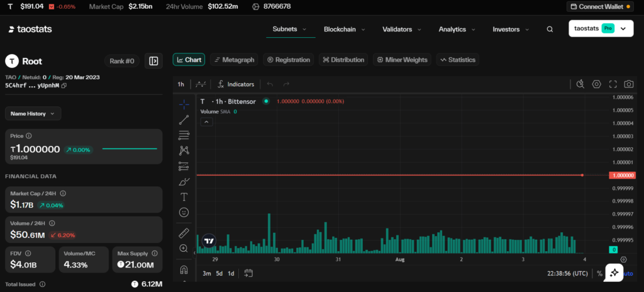Open the Indicators dialog
The height and width of the screenshot is (292, 644).
tap(236, 84)
